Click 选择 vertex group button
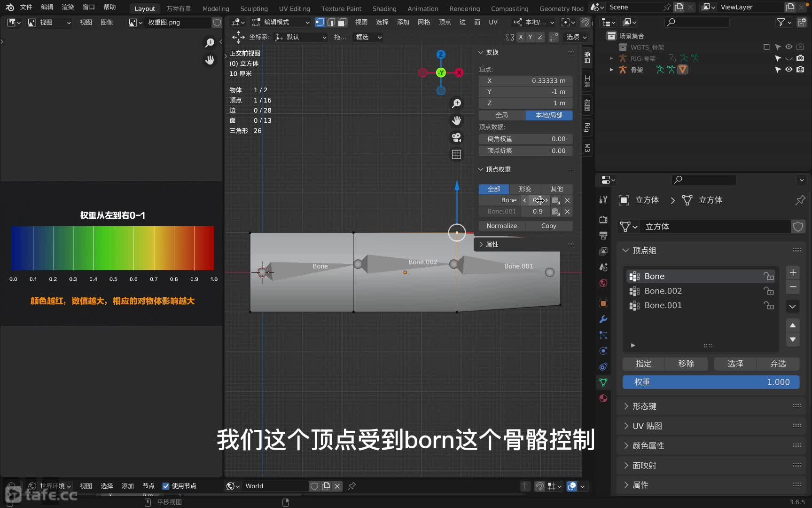The width and height of the screenshot is (812, 508). tap(735, 364)
